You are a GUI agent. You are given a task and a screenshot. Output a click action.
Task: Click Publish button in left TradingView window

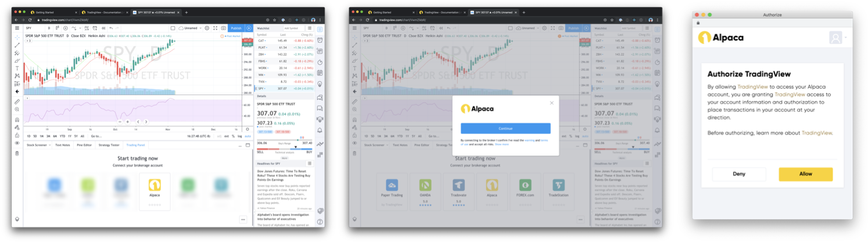[x=236, y=28]
